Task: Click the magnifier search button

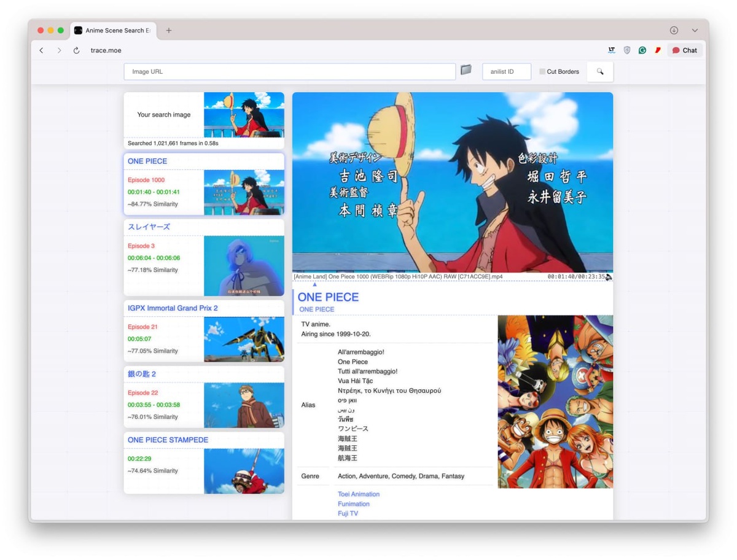Action: pyautogui.click(x=600, y=72)
